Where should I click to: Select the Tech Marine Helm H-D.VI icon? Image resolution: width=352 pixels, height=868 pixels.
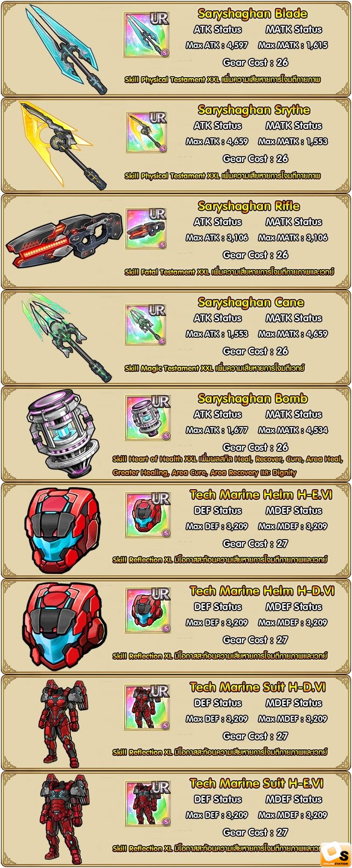[x=148, y=612]
